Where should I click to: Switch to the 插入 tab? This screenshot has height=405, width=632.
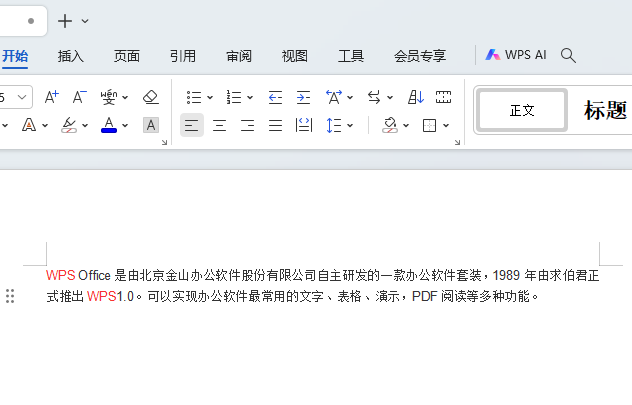(x=71, y=56)
